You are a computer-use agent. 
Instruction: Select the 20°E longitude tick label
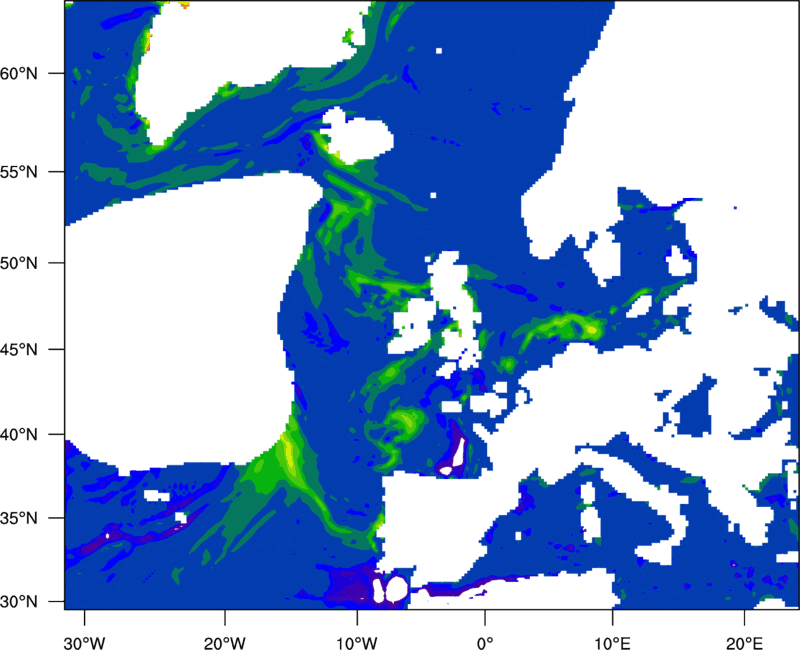744,643
